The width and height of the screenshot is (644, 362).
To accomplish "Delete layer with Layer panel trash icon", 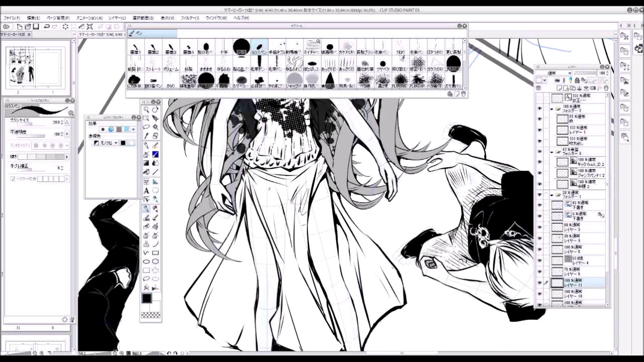I will (x=606, y=87).
